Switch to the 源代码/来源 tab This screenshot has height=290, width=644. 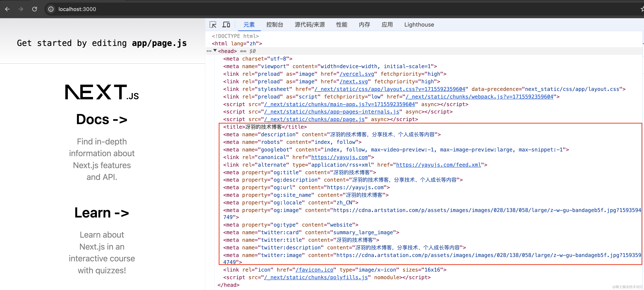[310, 24]
